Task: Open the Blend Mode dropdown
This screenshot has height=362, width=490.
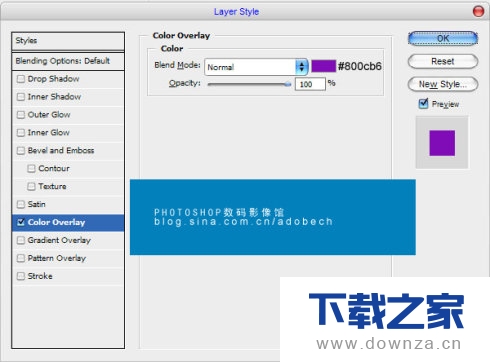Action: click(x=256, y=67)
